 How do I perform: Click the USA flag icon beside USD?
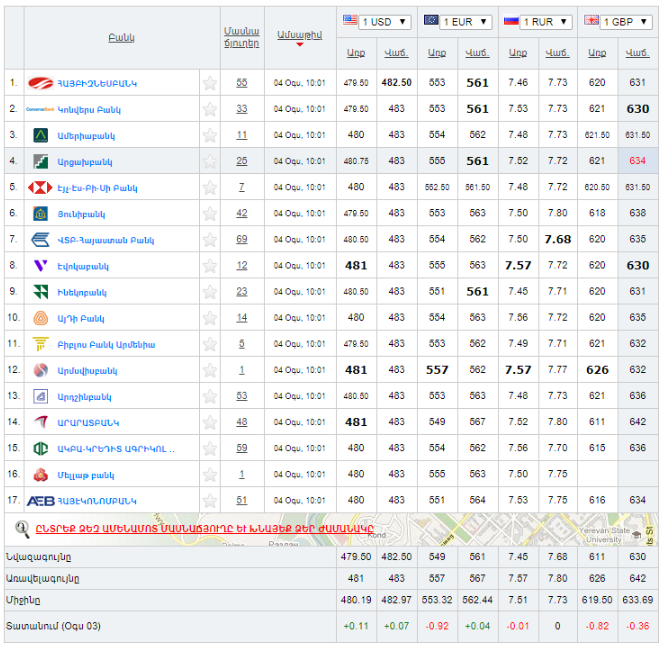pyautogui.click(x=350, y=20)
